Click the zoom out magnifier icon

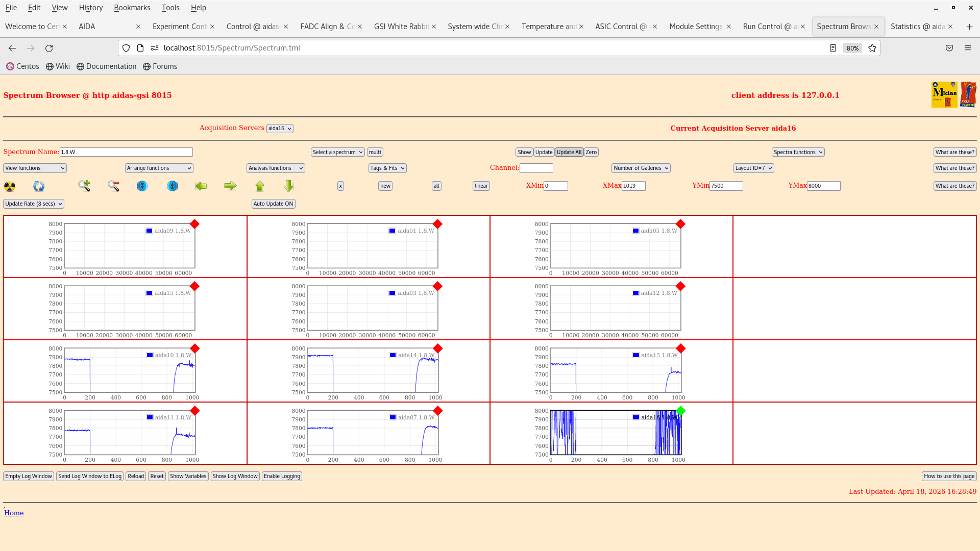(113, 186)
